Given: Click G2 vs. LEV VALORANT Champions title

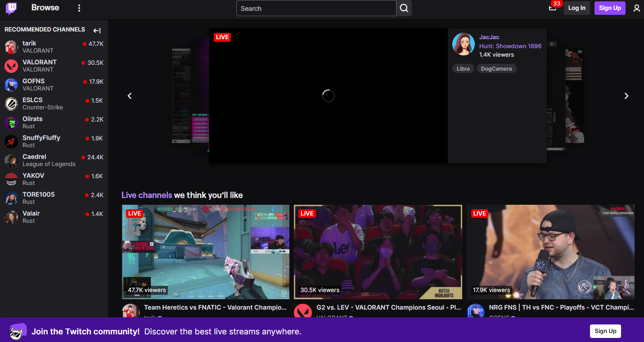Looking at the screenshot, I should click(389, 308).
